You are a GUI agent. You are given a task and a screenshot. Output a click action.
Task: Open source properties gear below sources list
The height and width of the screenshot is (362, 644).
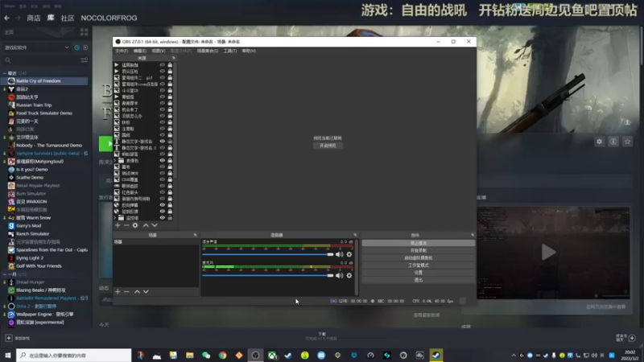pyautogui.click(x=135, y=225)
